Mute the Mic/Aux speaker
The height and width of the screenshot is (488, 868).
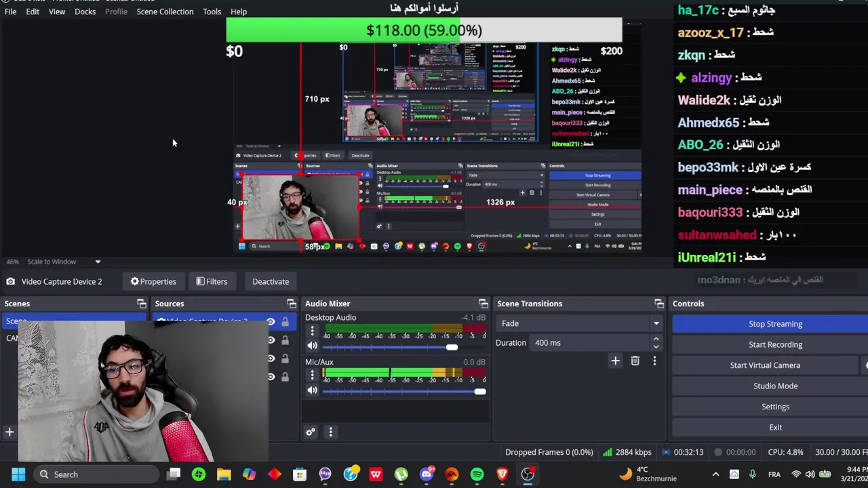click(312, 391)
